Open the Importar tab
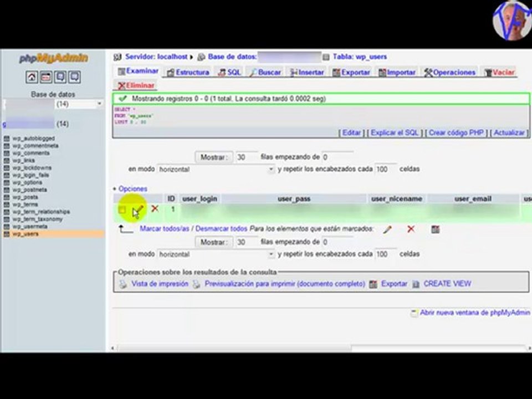This screenshot has width=532, height=399. click(397, 72)
